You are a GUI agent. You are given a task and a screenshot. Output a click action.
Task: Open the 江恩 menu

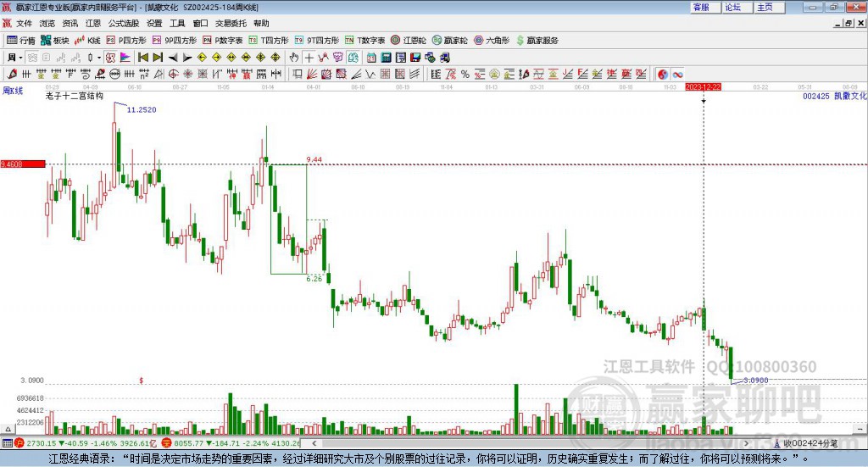[x=93, y=23]
